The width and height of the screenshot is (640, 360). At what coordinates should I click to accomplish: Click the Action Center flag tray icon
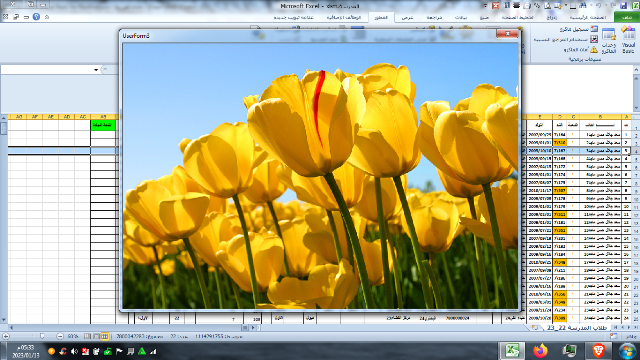pyautogui.click(x=119, y=351)
